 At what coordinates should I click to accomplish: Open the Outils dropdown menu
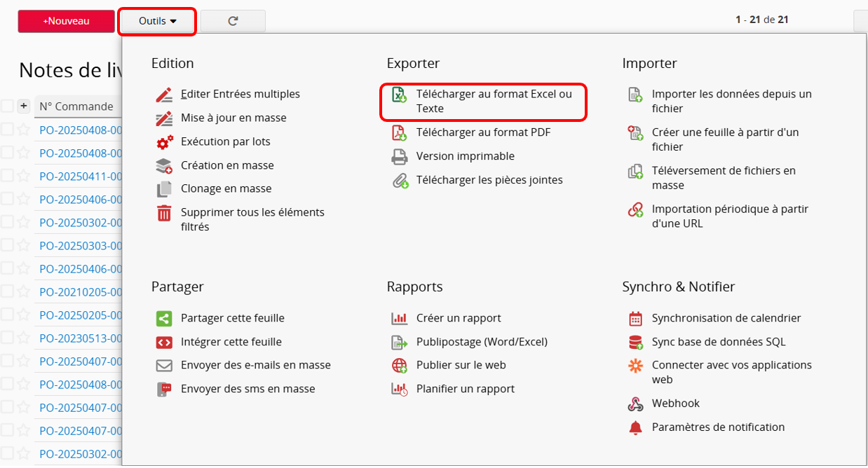(157, 21)
